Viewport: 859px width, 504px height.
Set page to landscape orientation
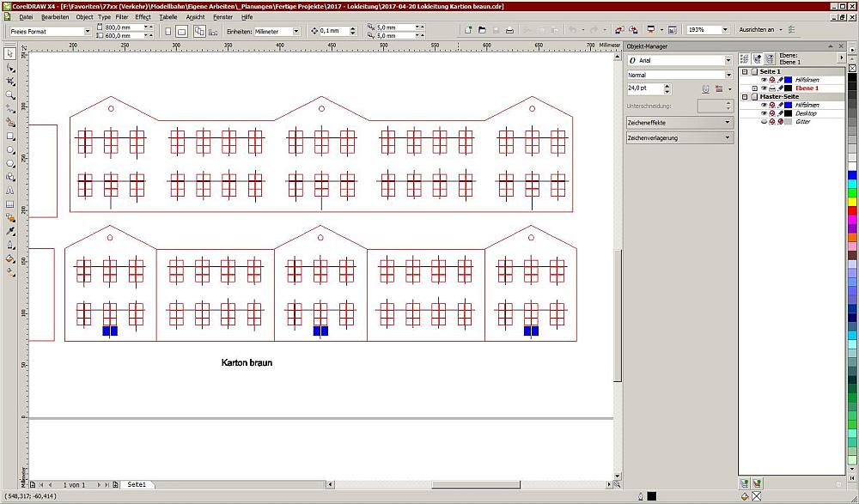coord(181,32)
